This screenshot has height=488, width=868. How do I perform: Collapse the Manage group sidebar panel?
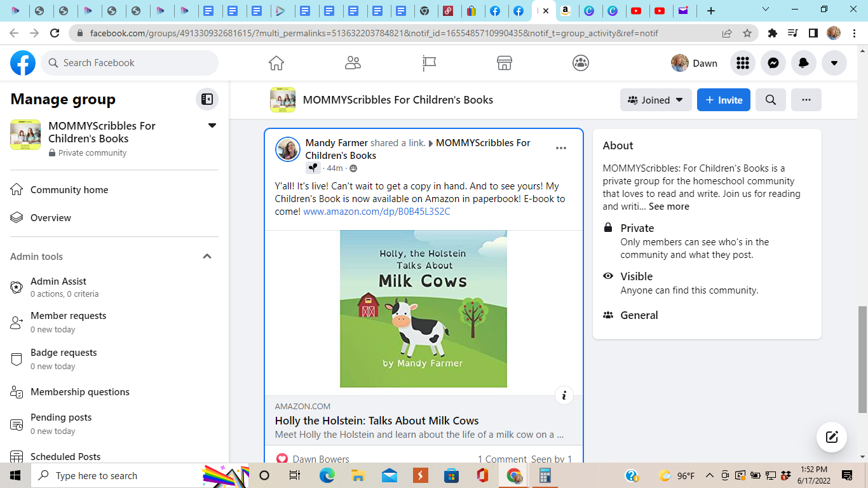point(207,99)
